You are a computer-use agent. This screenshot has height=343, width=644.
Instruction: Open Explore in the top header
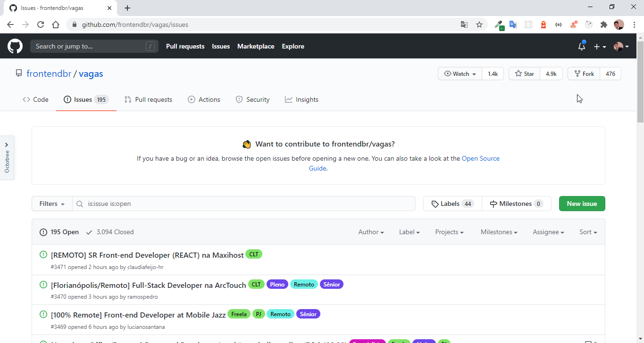[x=293, y=46]
